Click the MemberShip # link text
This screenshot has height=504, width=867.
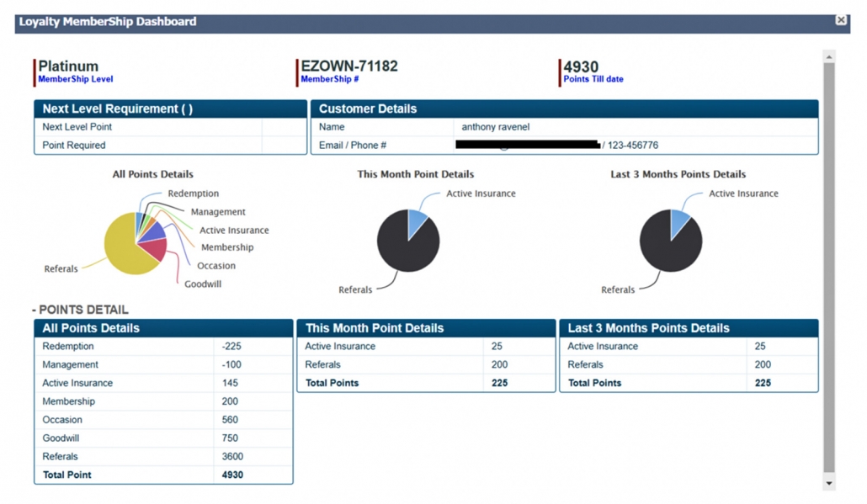tap(330, 79)
